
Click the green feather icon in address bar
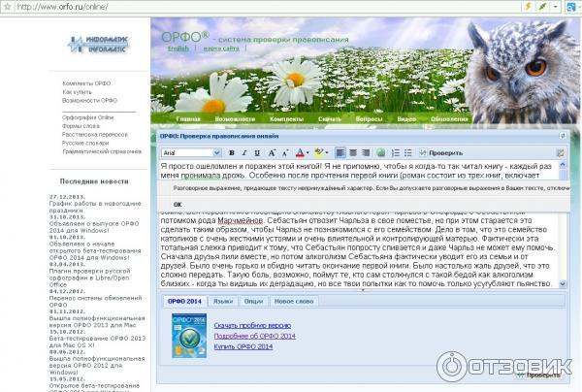tap(542, 7)
